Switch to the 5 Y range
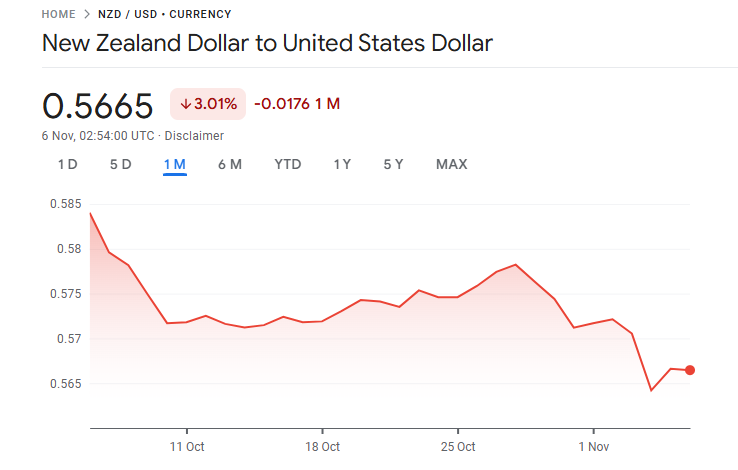Viewport: 738px width, 470px height. [x=393, y=164]
